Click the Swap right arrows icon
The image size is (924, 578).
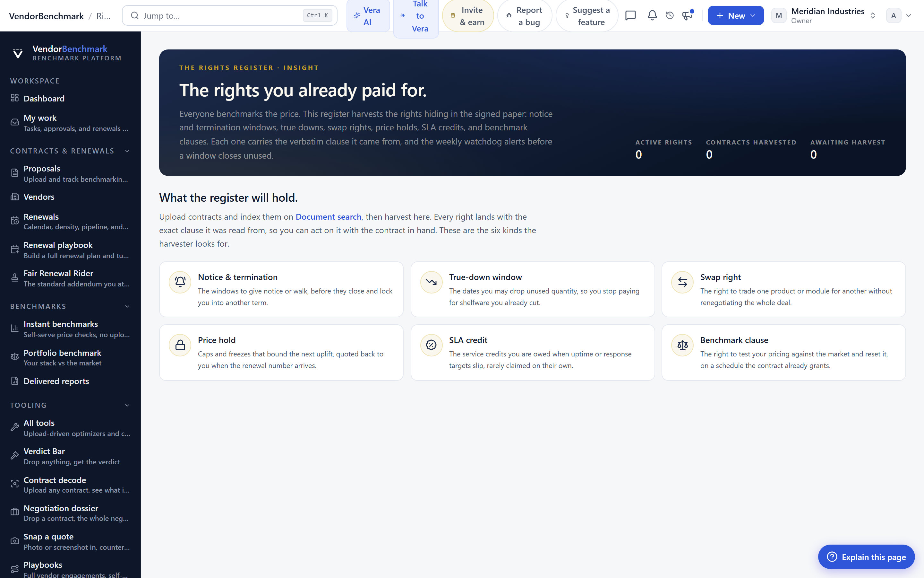pos(682,282)
